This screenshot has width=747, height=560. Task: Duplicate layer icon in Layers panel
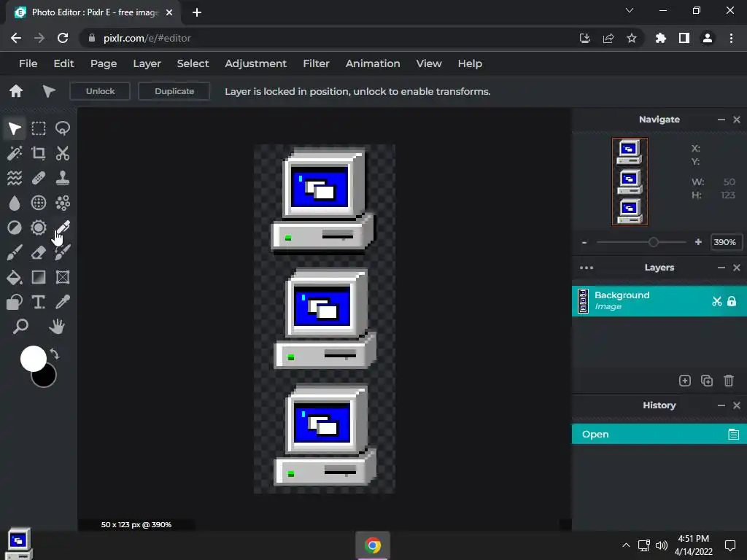(x=707, y=381)
